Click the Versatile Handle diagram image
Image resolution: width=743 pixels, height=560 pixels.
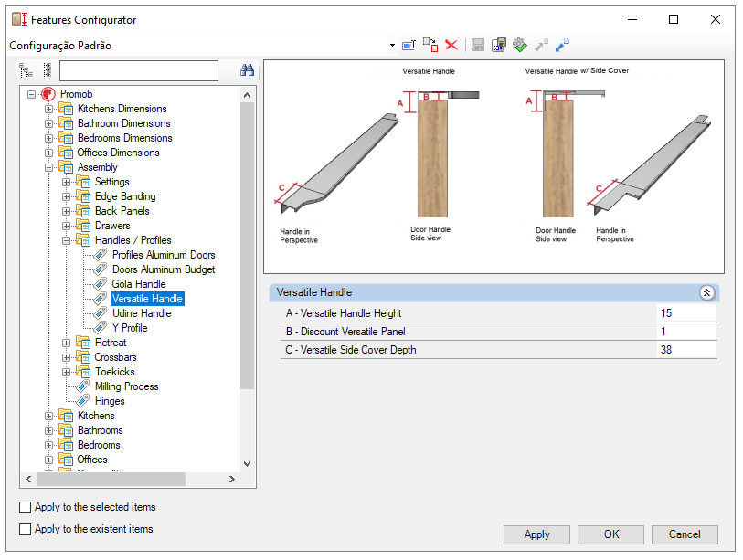[494, 166]
